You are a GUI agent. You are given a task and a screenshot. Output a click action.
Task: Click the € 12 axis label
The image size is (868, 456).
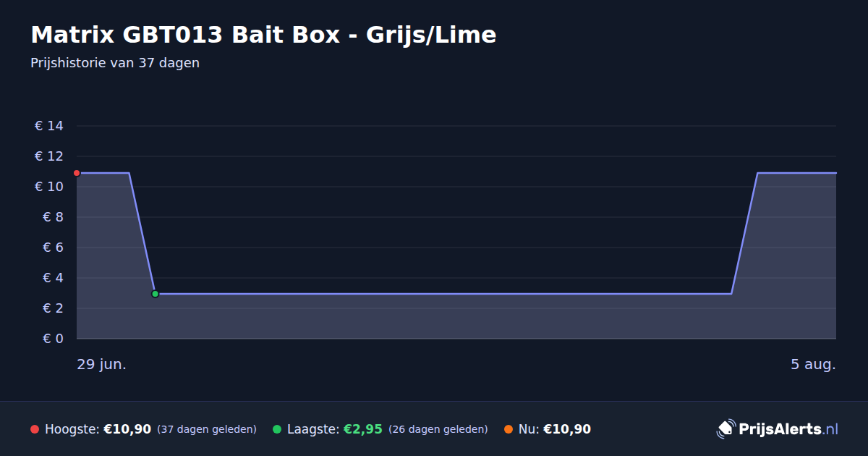tap(49, 156)
